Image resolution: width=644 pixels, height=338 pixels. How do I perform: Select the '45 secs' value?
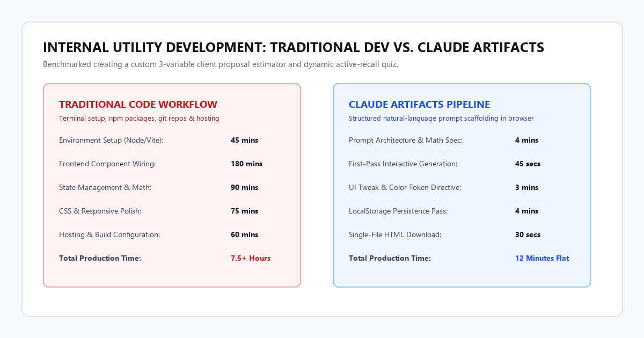(528, 164)
